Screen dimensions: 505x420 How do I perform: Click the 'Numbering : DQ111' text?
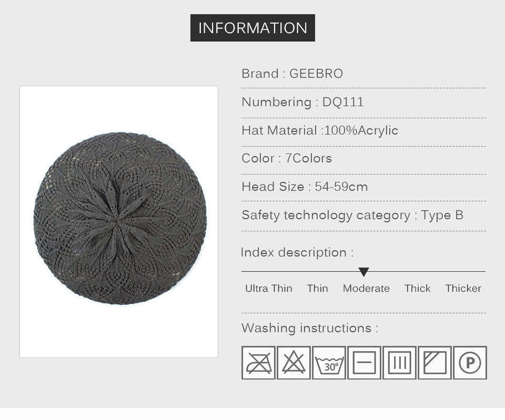(302, 102)
